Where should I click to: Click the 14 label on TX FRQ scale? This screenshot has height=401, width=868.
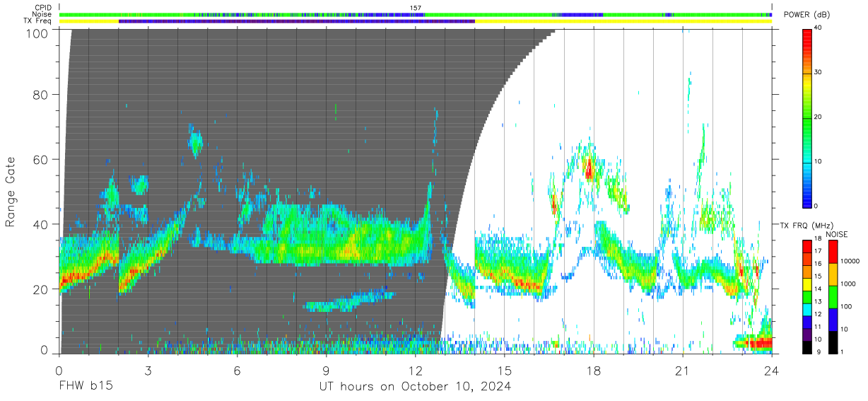click(x=819, y=289)
